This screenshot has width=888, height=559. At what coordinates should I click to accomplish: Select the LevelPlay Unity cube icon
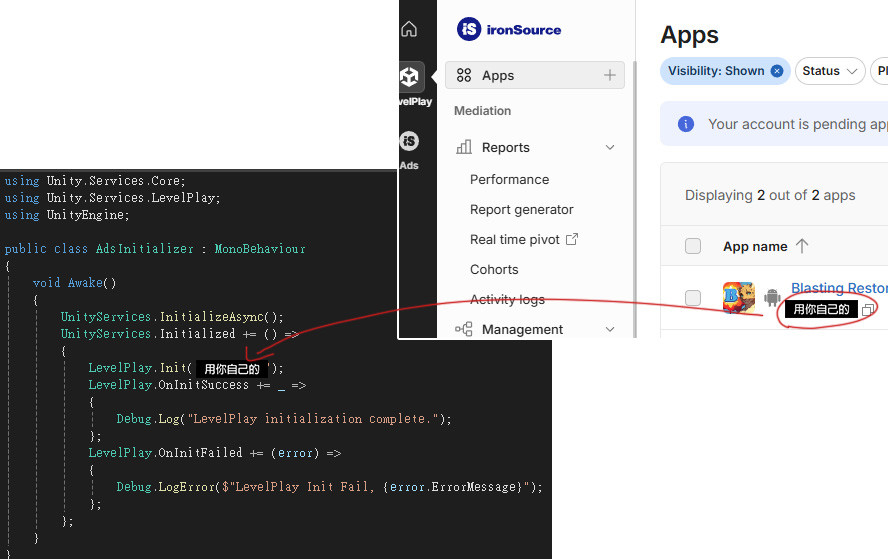pyautogui.click(x=409, y=76)
